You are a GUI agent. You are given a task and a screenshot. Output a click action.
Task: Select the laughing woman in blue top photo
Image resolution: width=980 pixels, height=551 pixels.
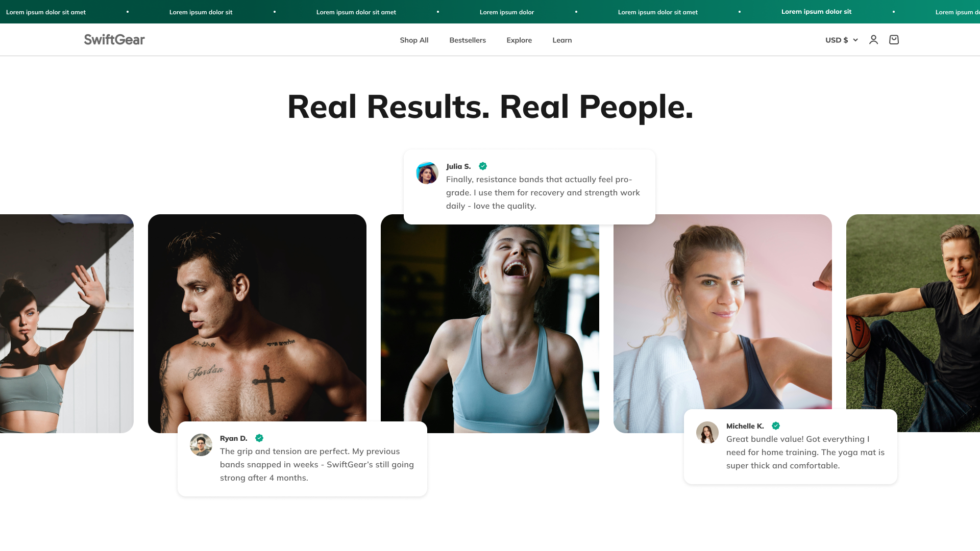tap(490, 329)
